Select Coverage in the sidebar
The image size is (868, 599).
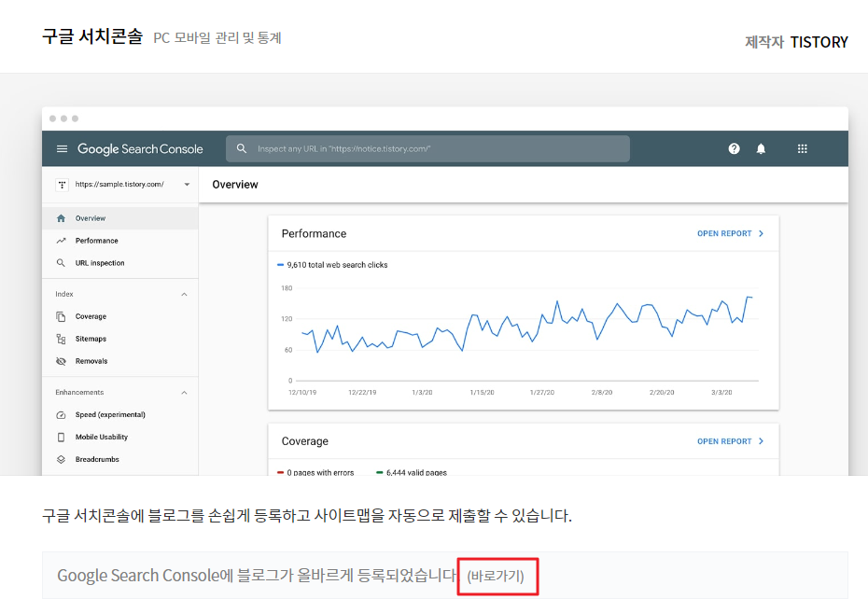120,316
